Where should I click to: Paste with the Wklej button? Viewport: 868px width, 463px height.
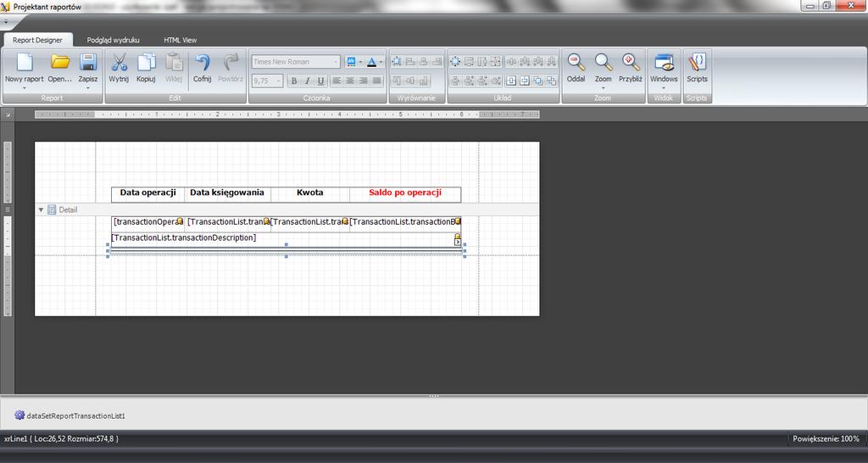tap(174, 68)
